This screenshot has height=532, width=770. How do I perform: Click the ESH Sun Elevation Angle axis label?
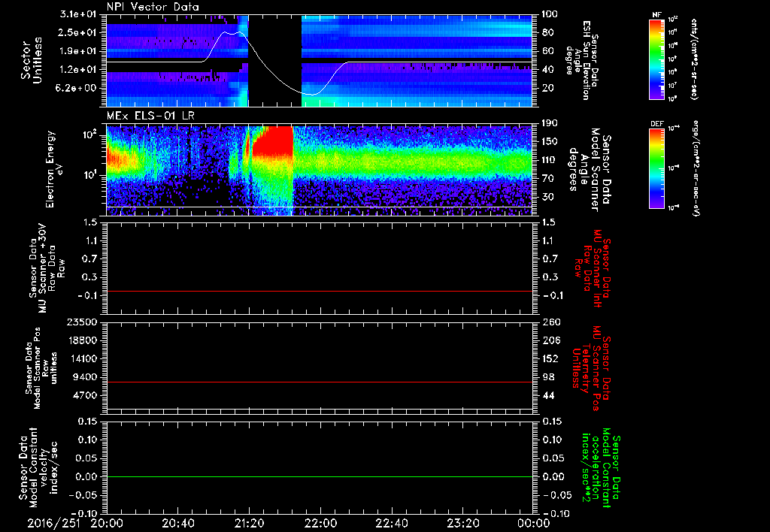(x=582, y=60)
